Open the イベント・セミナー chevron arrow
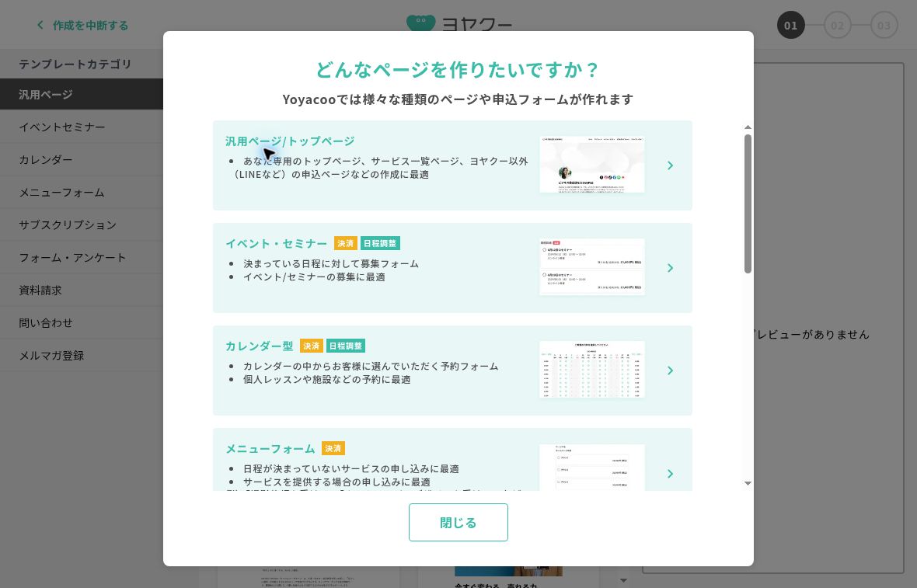917x588 pixels. 670,268
